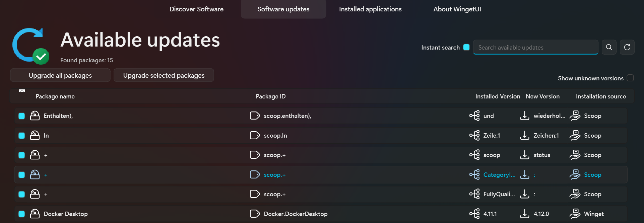This screenshot has height=223, width=644.
Task: Click Upgrade selected packages button
Action: pyautogui.click(x=164, y=75)
